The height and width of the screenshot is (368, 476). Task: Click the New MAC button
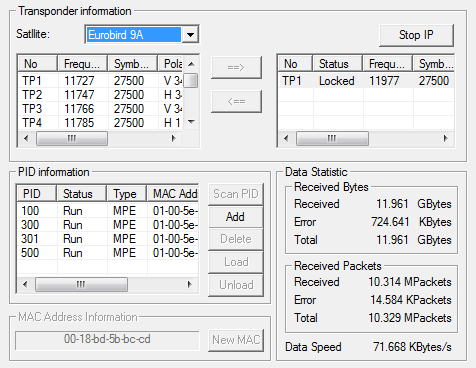236,340
